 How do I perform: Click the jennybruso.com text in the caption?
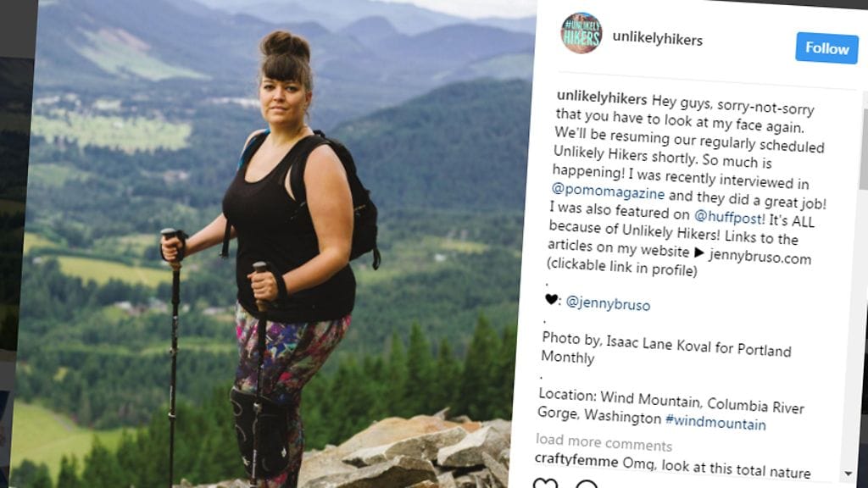click(759, 257)
